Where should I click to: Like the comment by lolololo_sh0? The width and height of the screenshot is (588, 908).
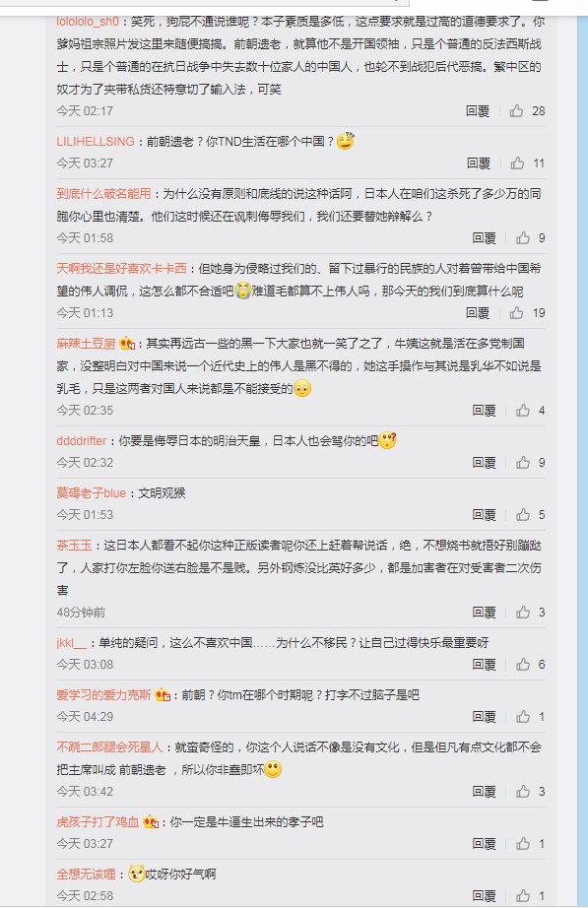pyautogui.click(x=516, y=110)
